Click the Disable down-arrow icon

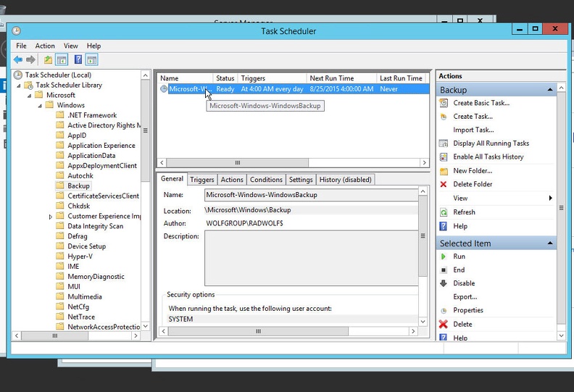(444, 283)
